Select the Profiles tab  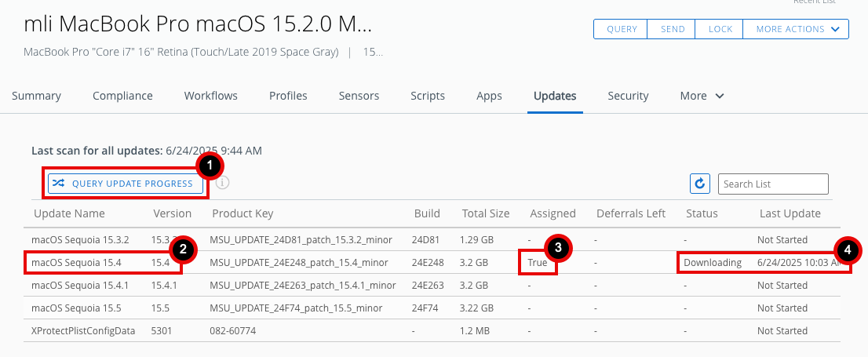pyautogui.click(x=288, y=96)
